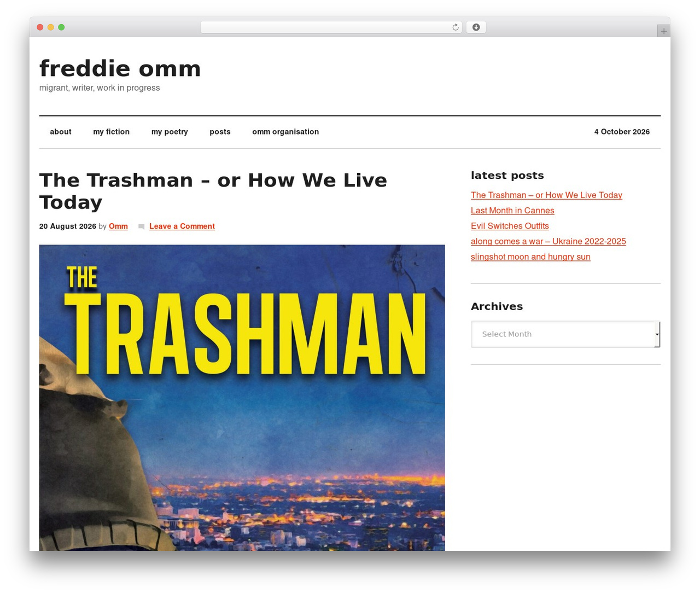Click Leave a Comment link
700x593 pixels.
click(x=182, y=226)
